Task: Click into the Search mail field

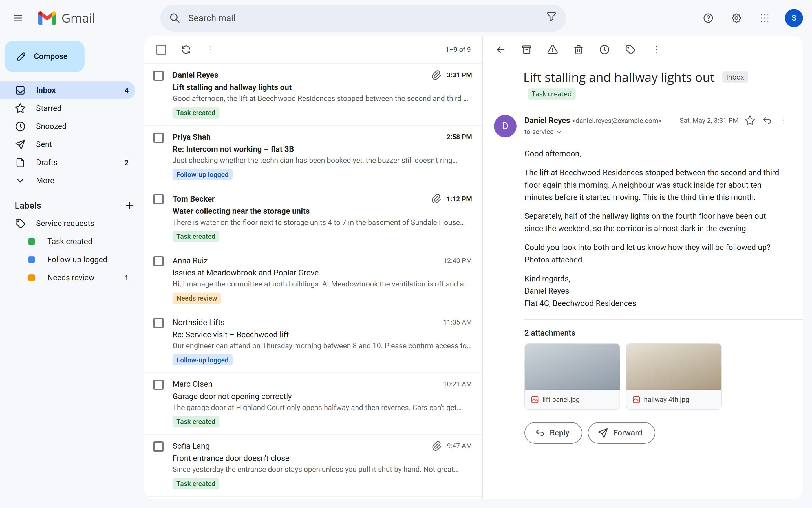Action: coord(363,18)
